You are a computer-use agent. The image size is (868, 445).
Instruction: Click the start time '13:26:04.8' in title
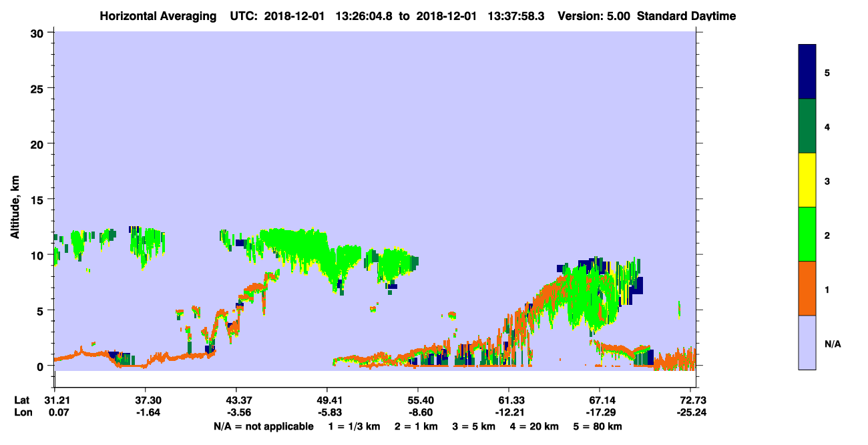pos(365,15)
